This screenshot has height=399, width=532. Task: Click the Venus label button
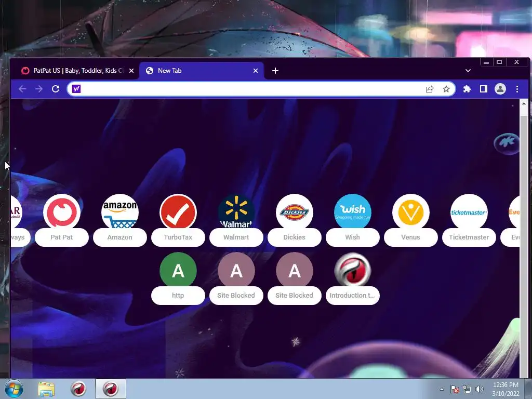click(411, 237)
